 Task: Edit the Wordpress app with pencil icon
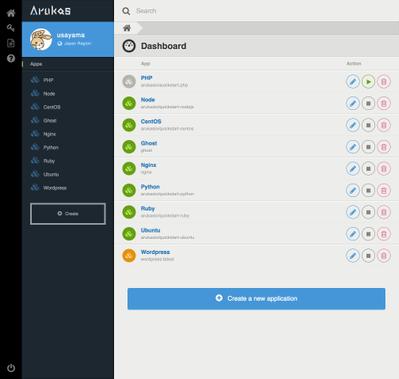click(x=353, y=256)
